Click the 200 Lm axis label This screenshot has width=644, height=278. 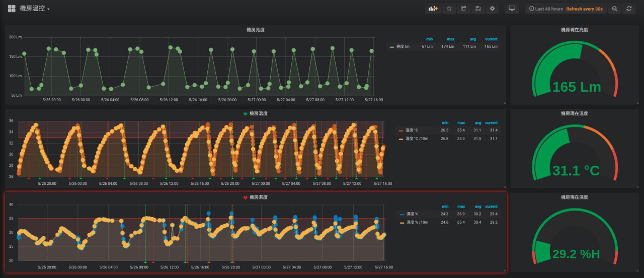click(x=16, y=37)
